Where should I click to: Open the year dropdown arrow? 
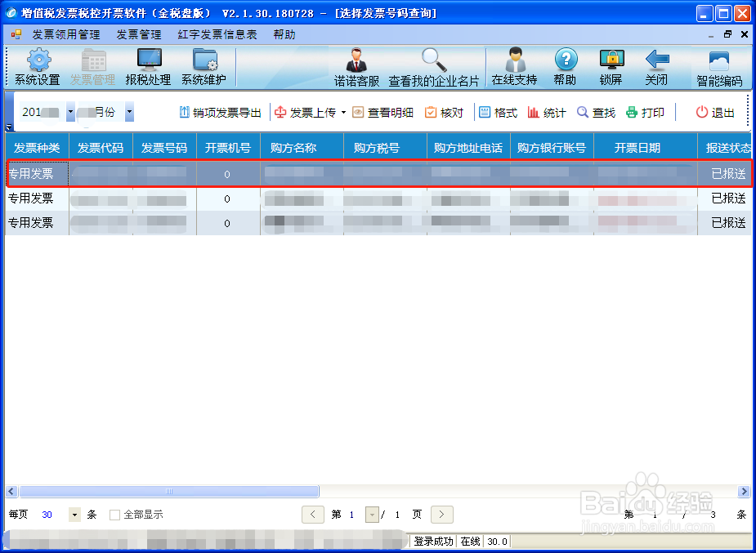click(x=70, y=112)
